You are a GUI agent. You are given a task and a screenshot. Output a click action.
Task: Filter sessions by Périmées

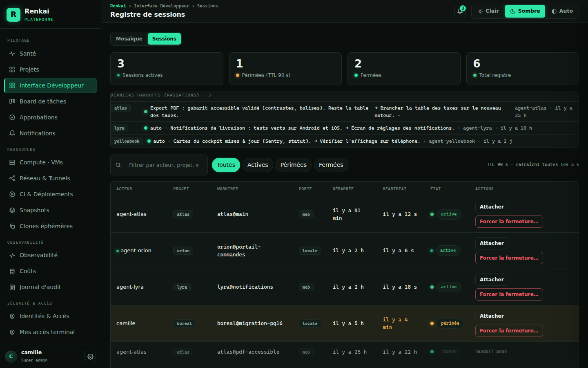click(x=294, y=165)
